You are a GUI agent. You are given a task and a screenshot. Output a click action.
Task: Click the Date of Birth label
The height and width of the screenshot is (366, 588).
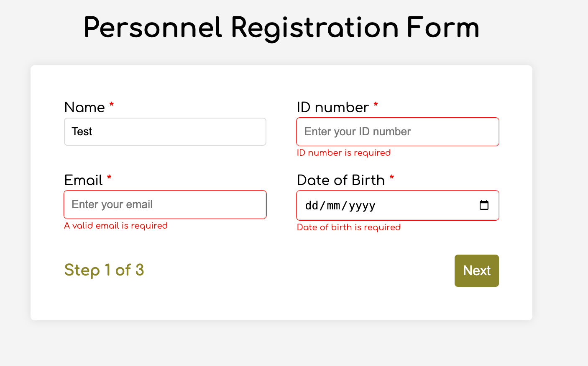click(x=340, y=180)
